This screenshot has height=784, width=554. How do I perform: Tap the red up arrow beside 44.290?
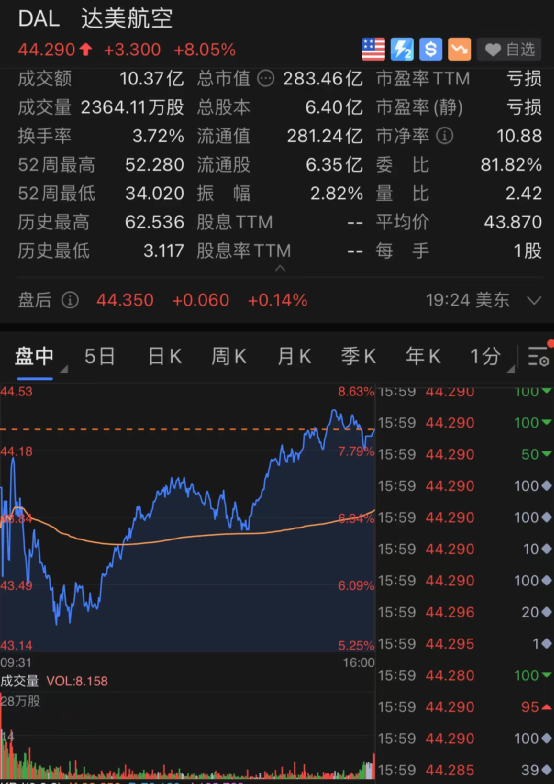[86, 50]
